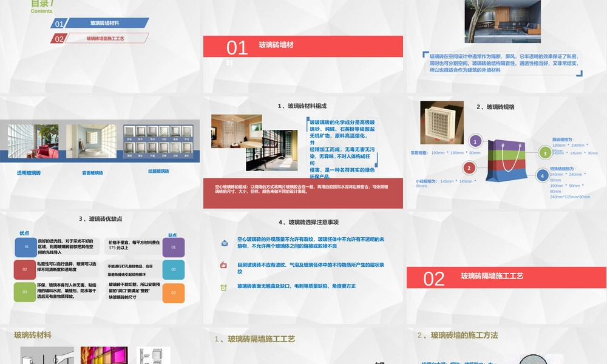Select the red circle numbered 2
607x364 pixels.
coord(469,168)
